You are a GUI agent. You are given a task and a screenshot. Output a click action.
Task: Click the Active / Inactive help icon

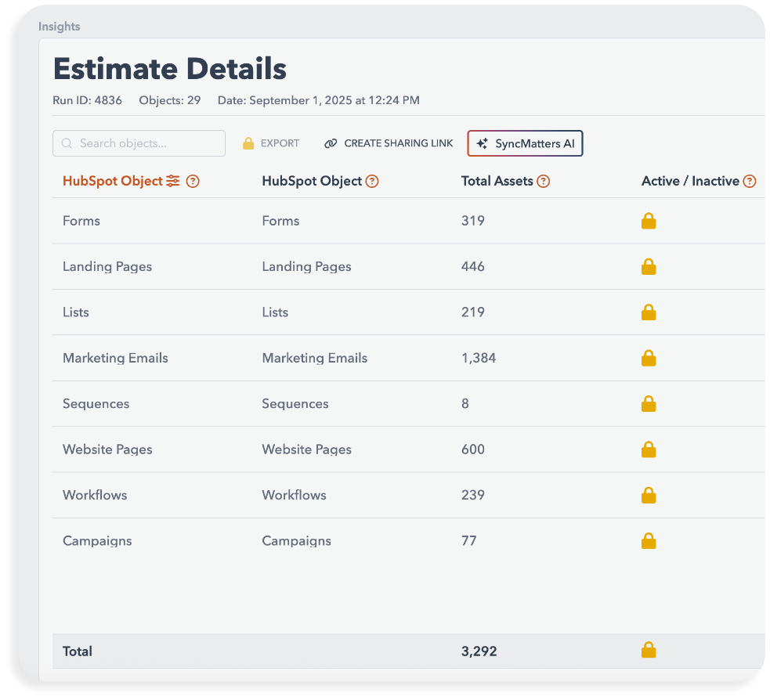(750, 181)
